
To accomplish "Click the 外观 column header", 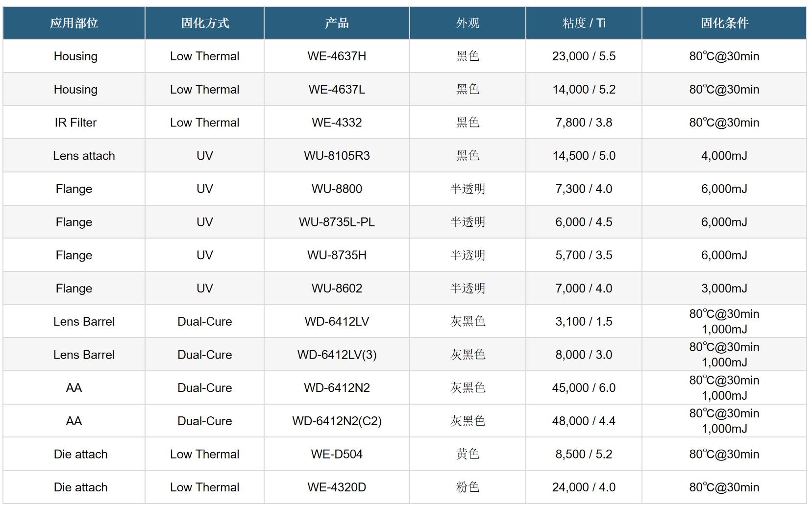I will [x=468, y=23].
